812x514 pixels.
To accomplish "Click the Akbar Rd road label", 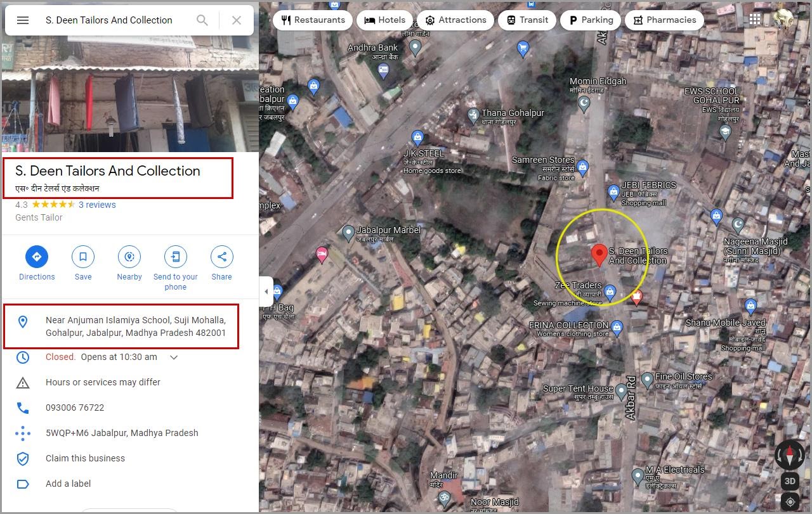I will pyautogui.click(x=631, y=397).
